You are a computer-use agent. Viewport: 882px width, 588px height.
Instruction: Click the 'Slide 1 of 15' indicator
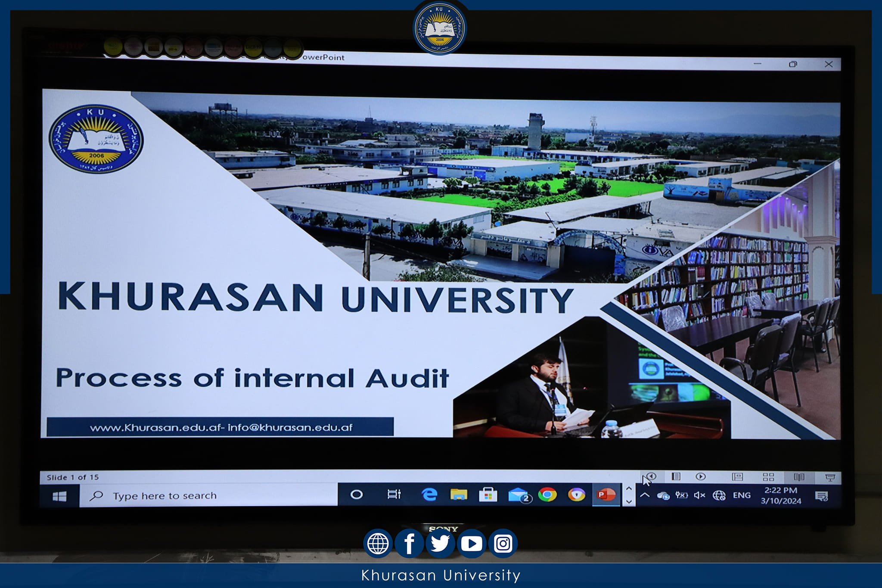click(73, 477)
